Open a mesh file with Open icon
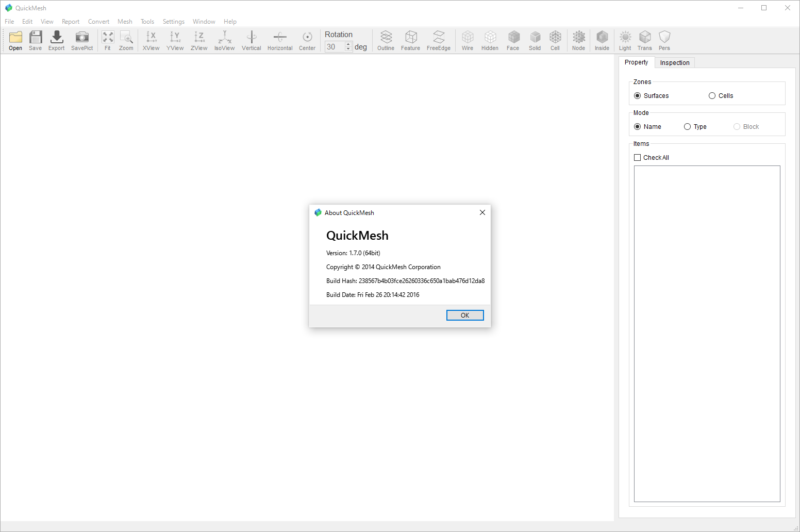The height and width of the screenshot is (532, 800). [15, 41]
